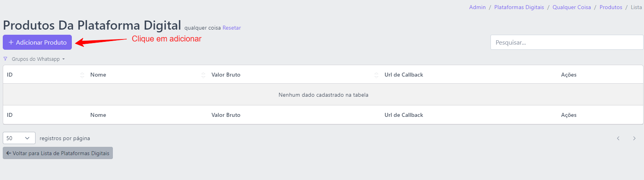Open the Plataformas Digitais breadcrumb link
The image size is (644, 180).
[x=519, y=7]
